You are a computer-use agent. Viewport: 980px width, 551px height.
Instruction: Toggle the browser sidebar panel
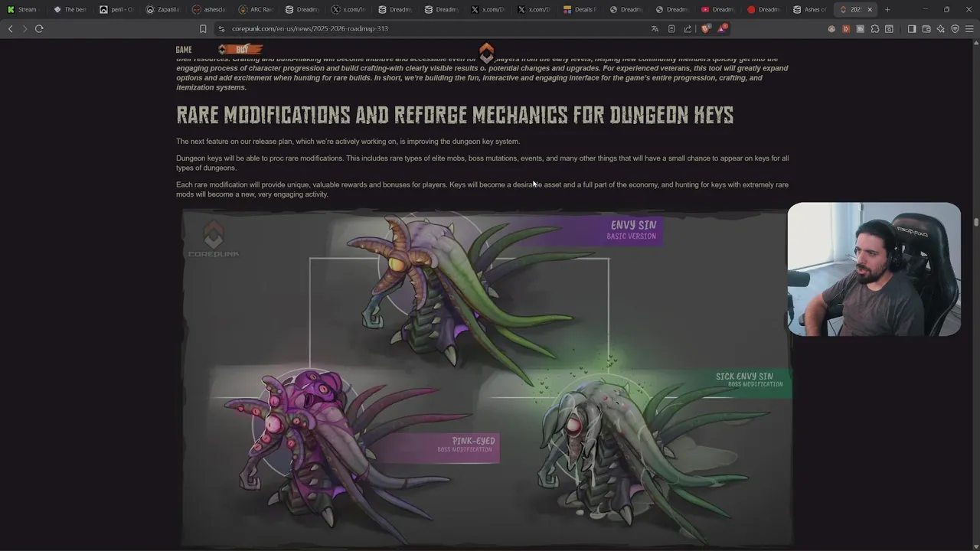(x=912, y=28)
